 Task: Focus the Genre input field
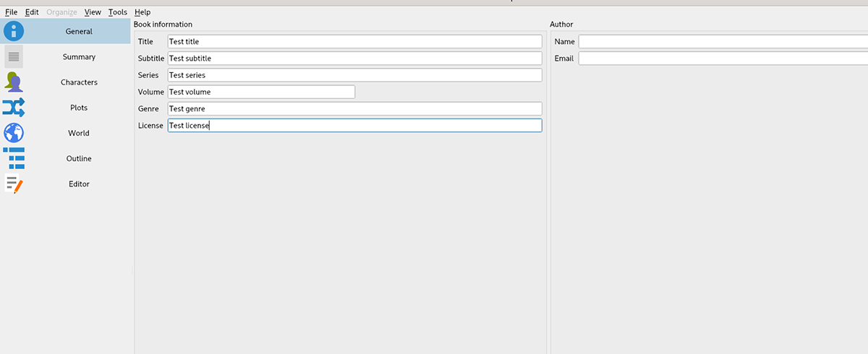(x=354, y=108)
